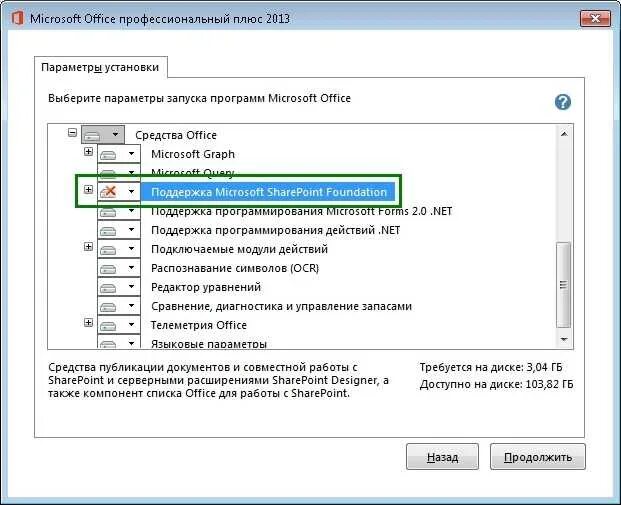Open dropdown arrow for Распознавание символов (OCR)

[x=131, y=268]
